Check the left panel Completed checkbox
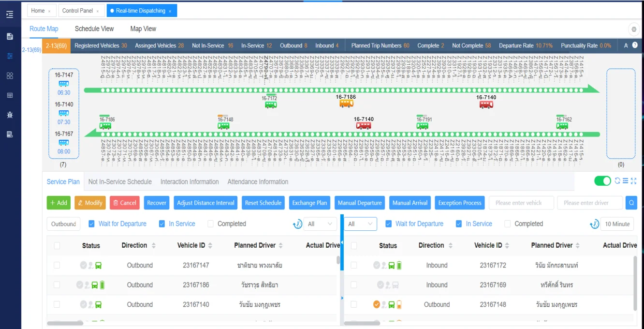Viewport: 644px width, 329px height. pyautogui.click(x=210, y=224)
